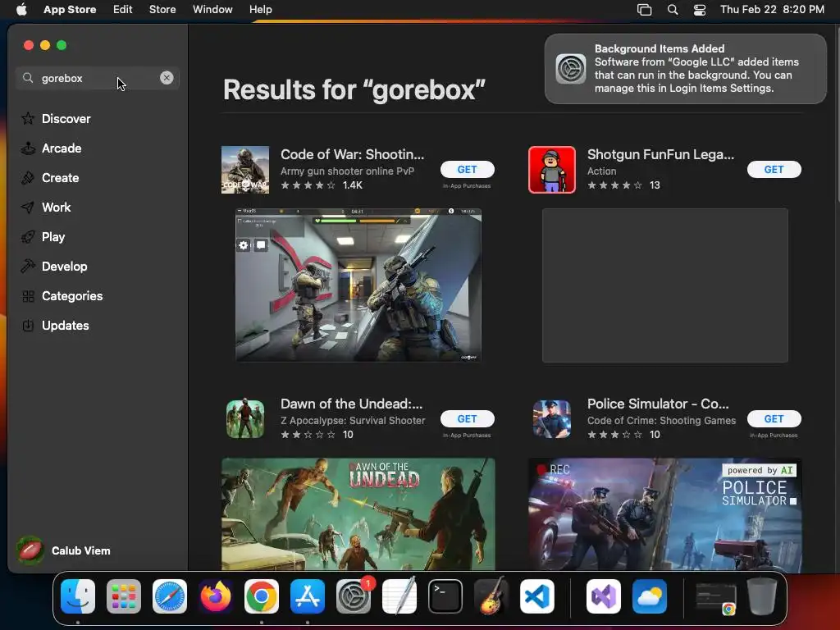Image resolution: width=840 pixels, height=630 pixels.
Task: Open the Window menu
Action: [212, 9]
